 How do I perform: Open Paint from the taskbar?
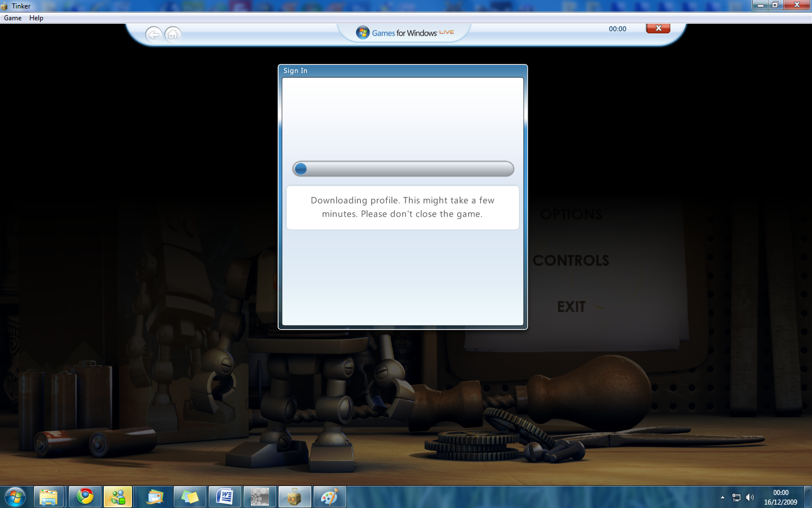click(329, 497)
